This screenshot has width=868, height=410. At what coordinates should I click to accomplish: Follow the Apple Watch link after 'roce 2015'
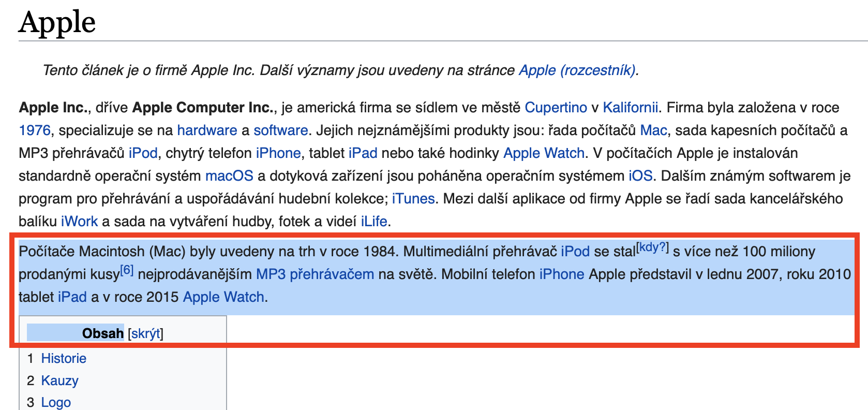pos(223,297)
